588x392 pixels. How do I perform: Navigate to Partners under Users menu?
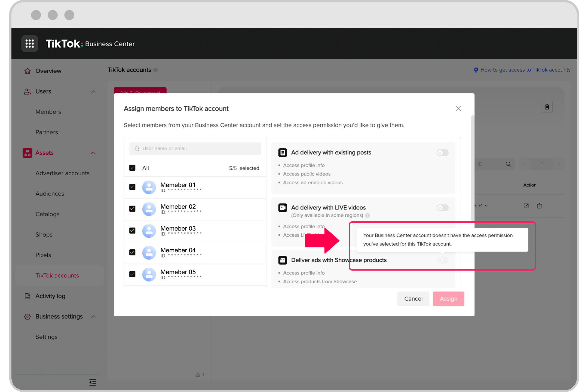click(x=47, y=132)
